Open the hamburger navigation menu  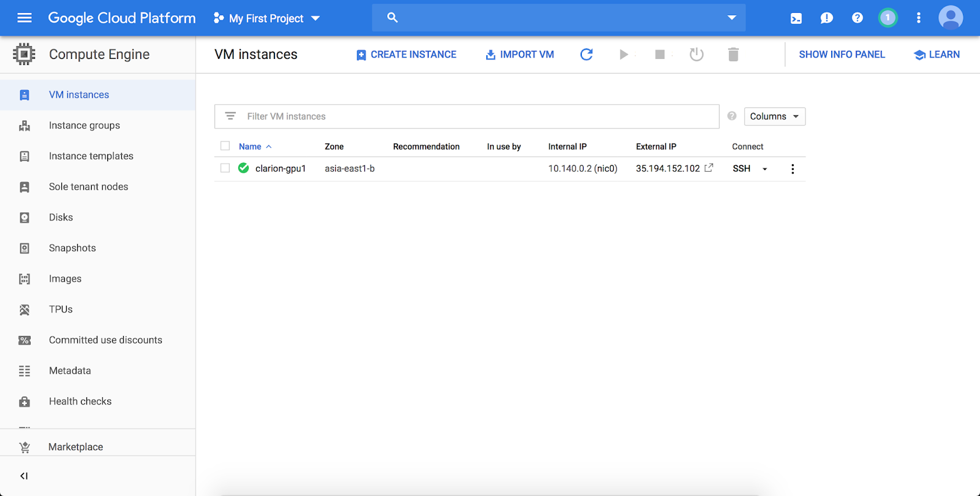[24, 18]
